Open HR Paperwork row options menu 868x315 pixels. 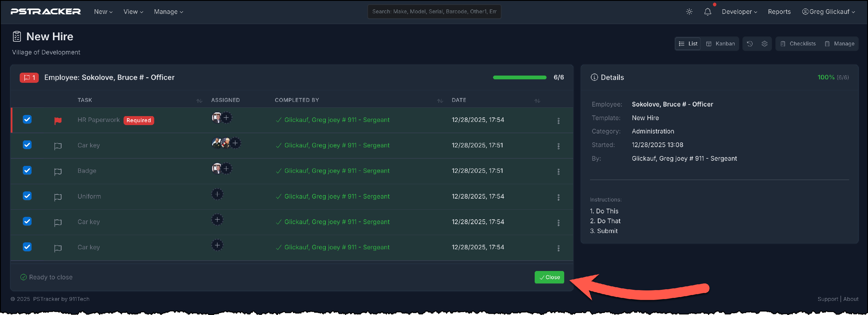point(558,121)
